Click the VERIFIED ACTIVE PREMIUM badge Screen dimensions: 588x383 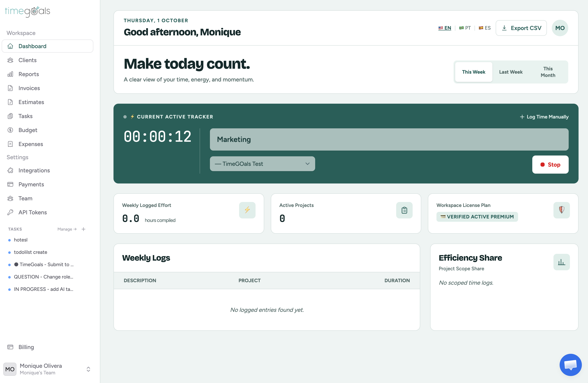coord(477,217)
